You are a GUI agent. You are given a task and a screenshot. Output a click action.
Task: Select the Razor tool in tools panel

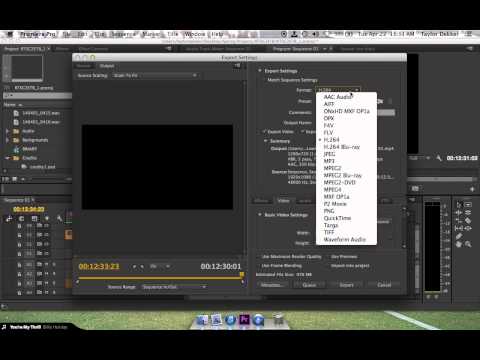468,220
